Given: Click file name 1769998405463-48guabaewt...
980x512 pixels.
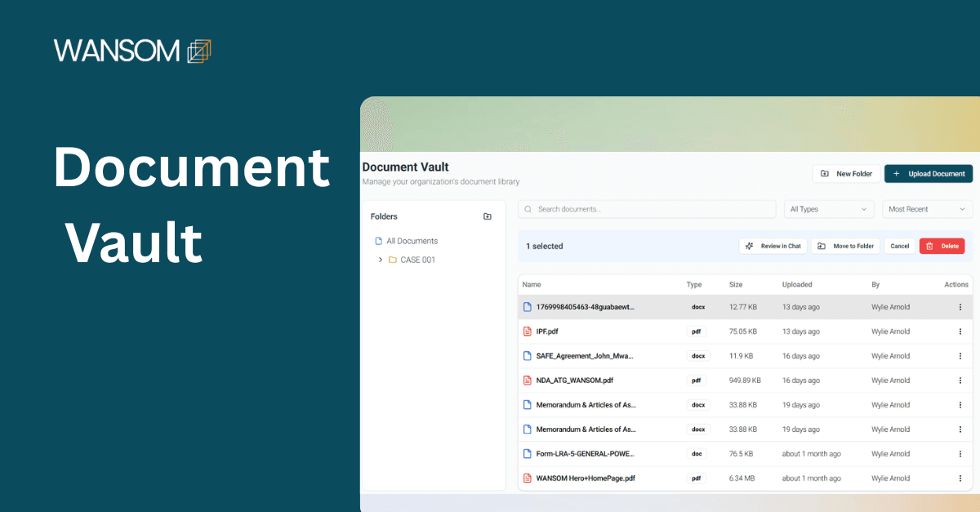Looking at the screenshot, I should (586, 307).
